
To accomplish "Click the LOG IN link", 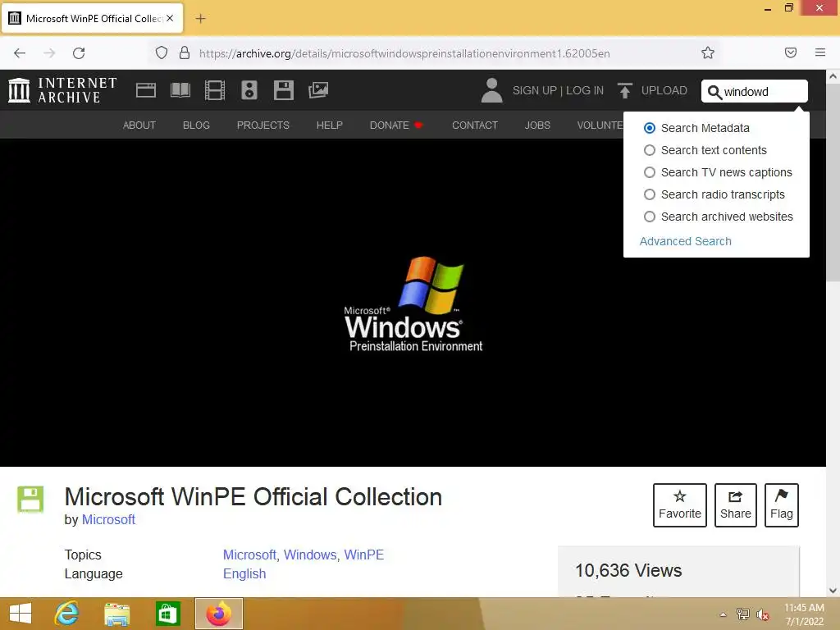I will pyautogui.click(x=585, y=90).
